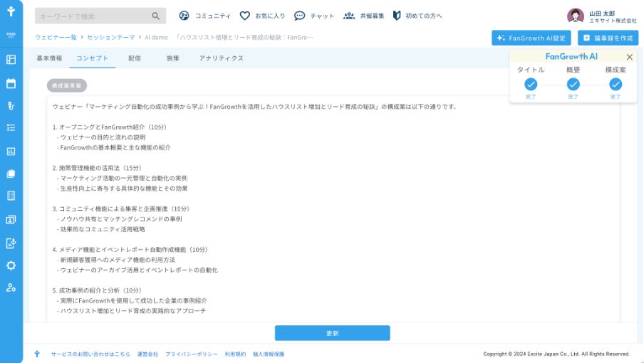Click the AI demo breadcrumb text
Viewport: 644px width, 363px height.
click(x=157, y=37)
